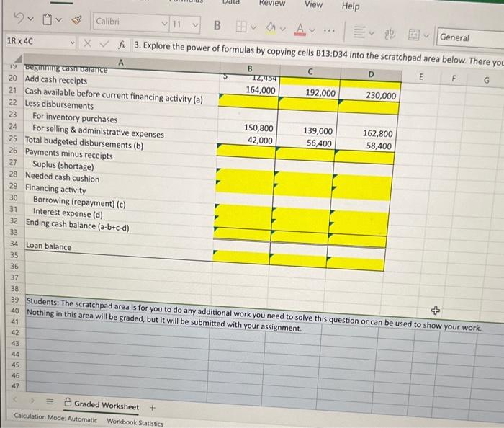Click the Merge cells icon
Image resolution: width=504 pixels, height=428 pixels.
(x=414, y=35)
